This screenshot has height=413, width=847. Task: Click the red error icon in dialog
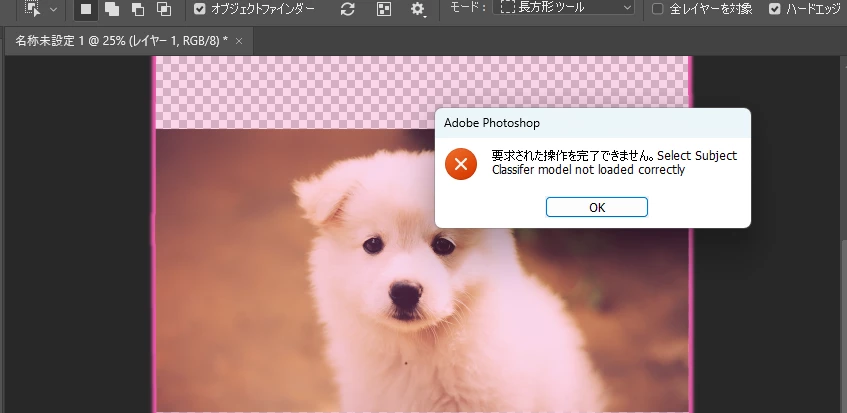click(461, 164)
